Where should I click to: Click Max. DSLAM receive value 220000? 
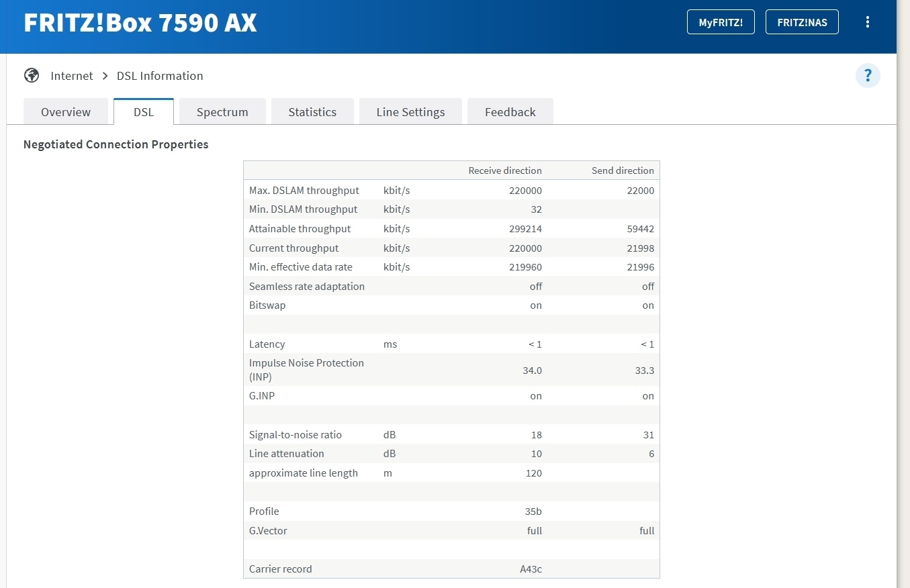pos(525,191)
